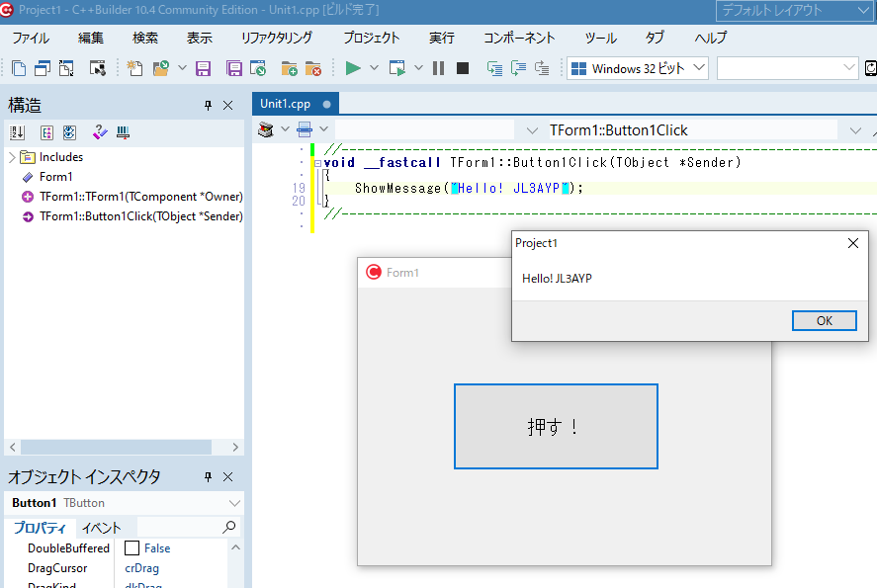
Task: Click the 押す！ button on Form1
Action: [x=556, y=427]
